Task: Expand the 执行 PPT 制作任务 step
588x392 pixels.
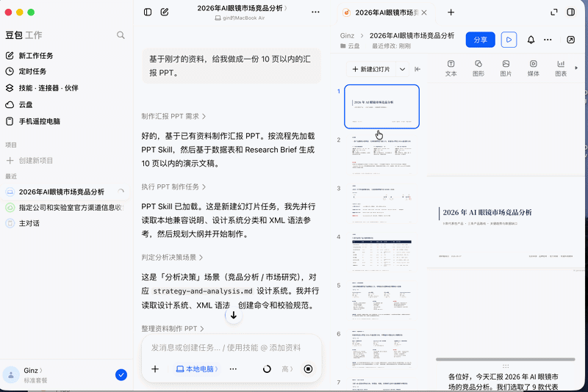Action: coord(173,187)
